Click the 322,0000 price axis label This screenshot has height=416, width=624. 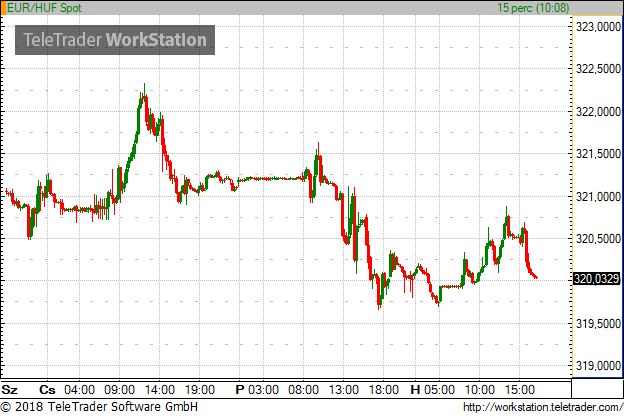click(598, 111)
